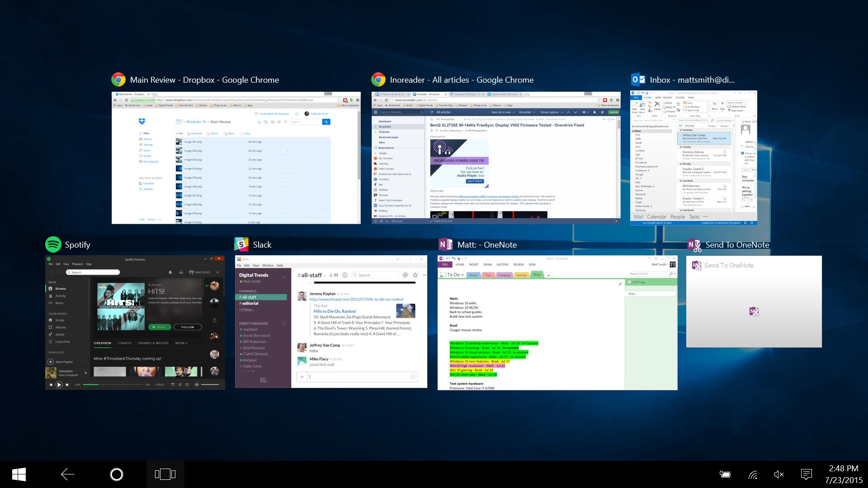Click the learn more button in Inoreader ad
The height and width of the screenshot is (488, 868).
point(474,181)
